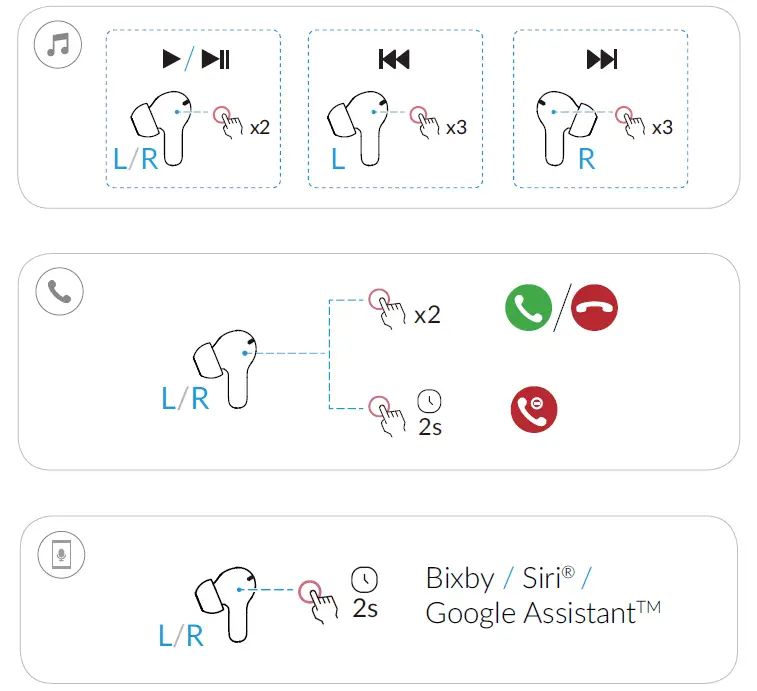Click the clock icon beside the assistant gesture

365,579
